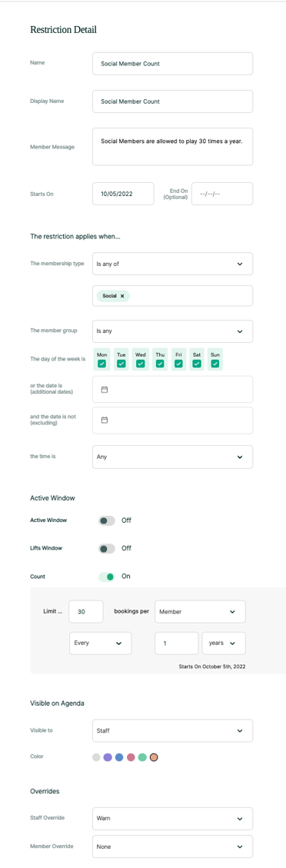This screenshot has height=868, width=286.
Task: Open the years unit dropdown
Action: click(224, 644)
